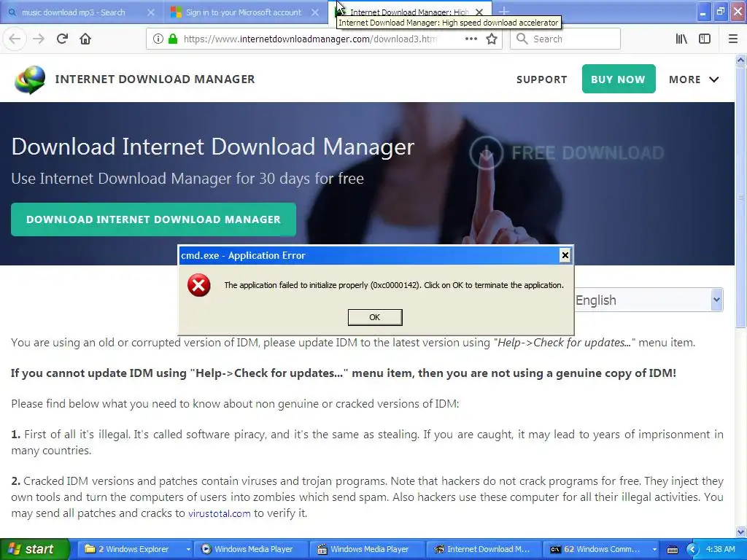Open 2 Windows Explorer taskbar group
Image resolution: width=747 pixels, height=560 pixels.
pos(130,549)
